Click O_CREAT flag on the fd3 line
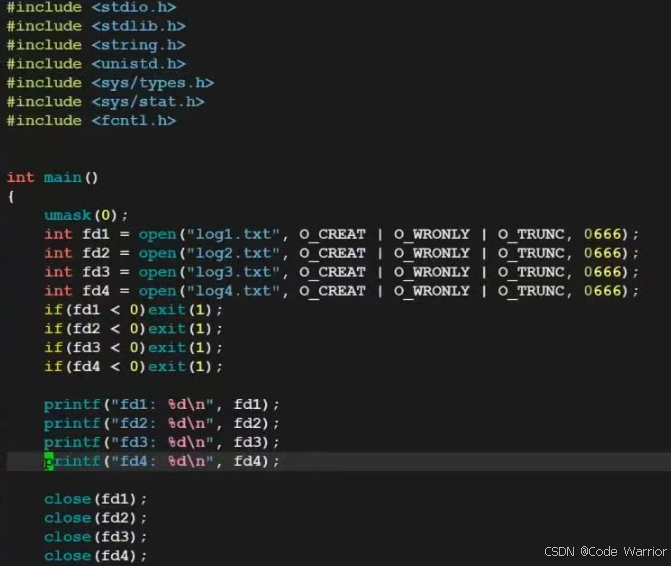 [x=333, y=272]
